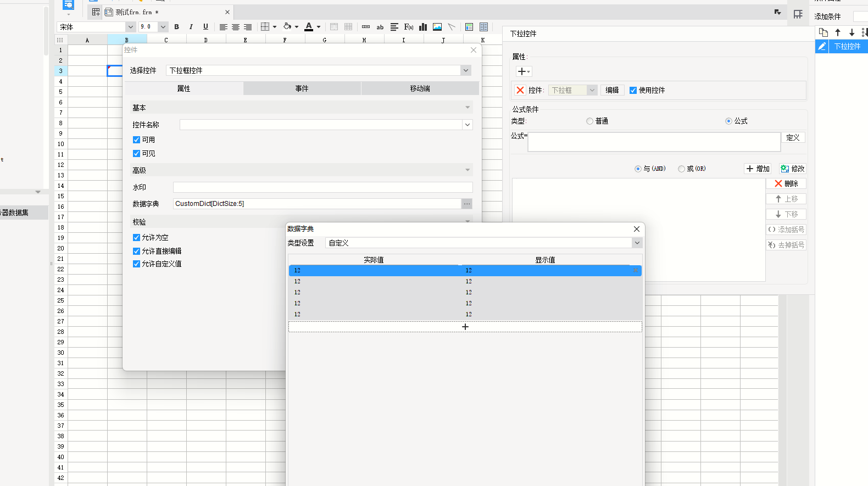Screen dimensions: 868x486
Task: Open the 控件名称 combo box dropdown
Action: pyautogui.click(x=468, y=125)
